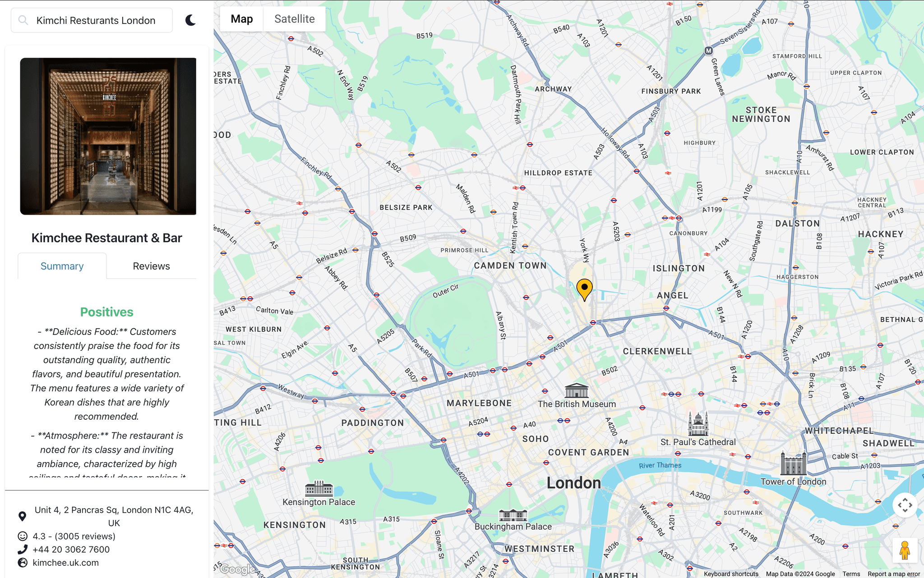This screenshot has height=578, width=924.
Task: Open map Terms link
Action: click(851, 574)
